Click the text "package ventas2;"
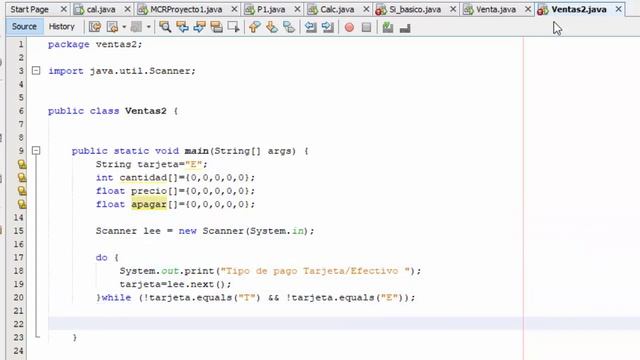Screen dimensions: 640x360 [x=95, y=44]
